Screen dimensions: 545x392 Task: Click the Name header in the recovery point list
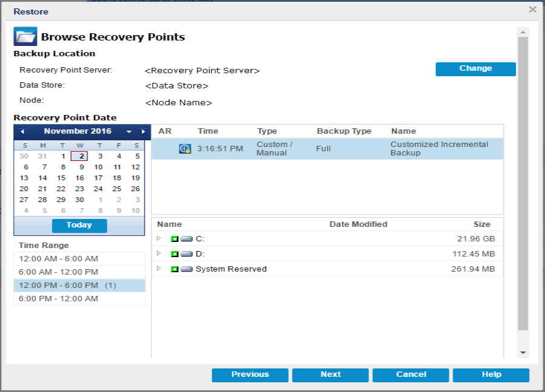[403, 131]
